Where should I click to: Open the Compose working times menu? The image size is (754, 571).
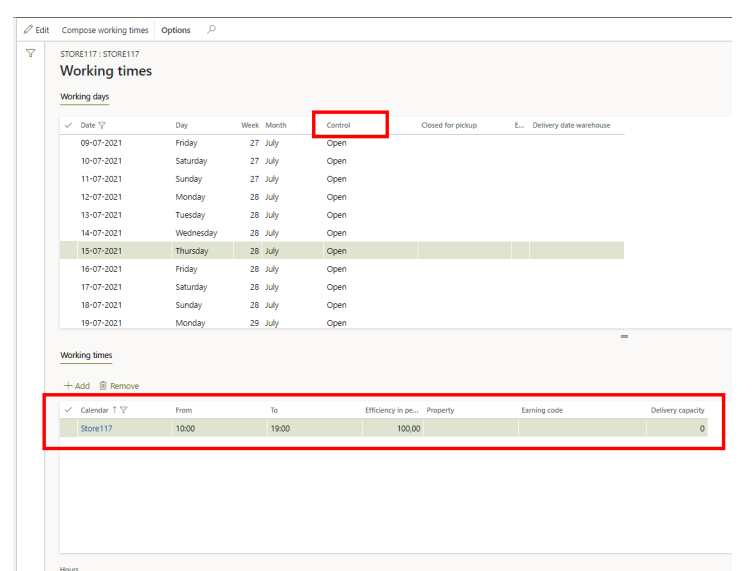[x=105, y=30]
